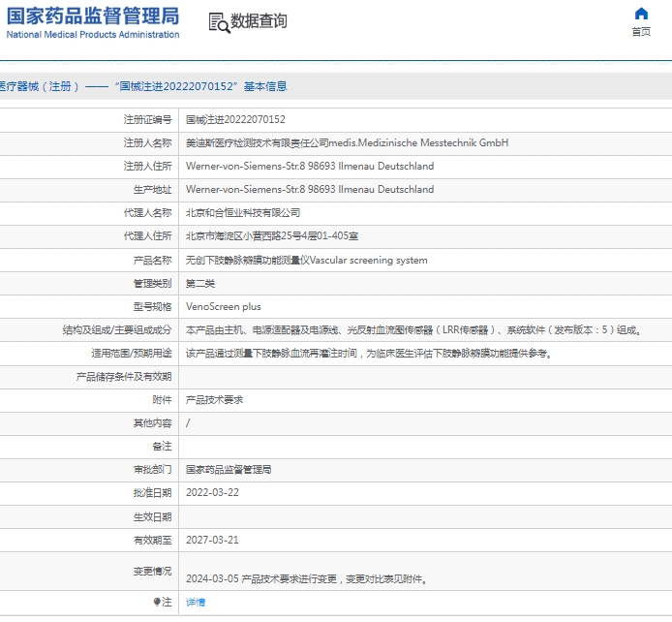Click the 备注 row label
Image resolution: width=672 pixels, height=622 pixels.
pos(162,447)
